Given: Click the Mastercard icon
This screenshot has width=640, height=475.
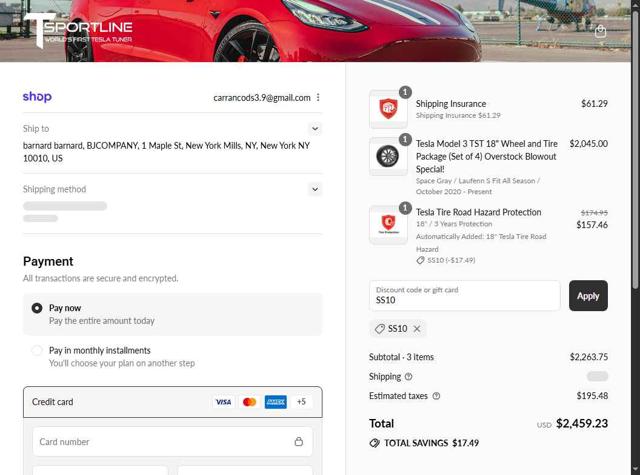Looking at the screenshot, I should 249,402.
